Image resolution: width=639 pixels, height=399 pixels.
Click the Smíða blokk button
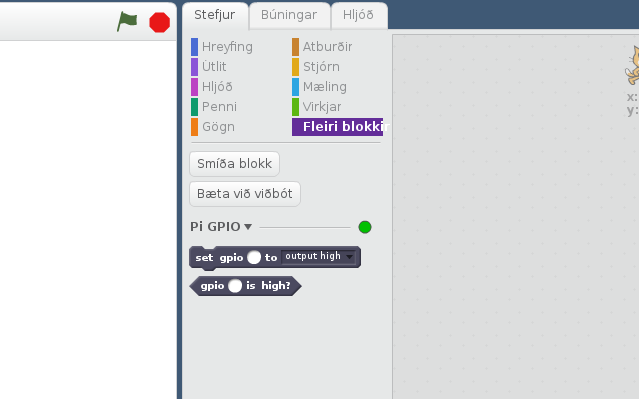click(x=234, y=164)
